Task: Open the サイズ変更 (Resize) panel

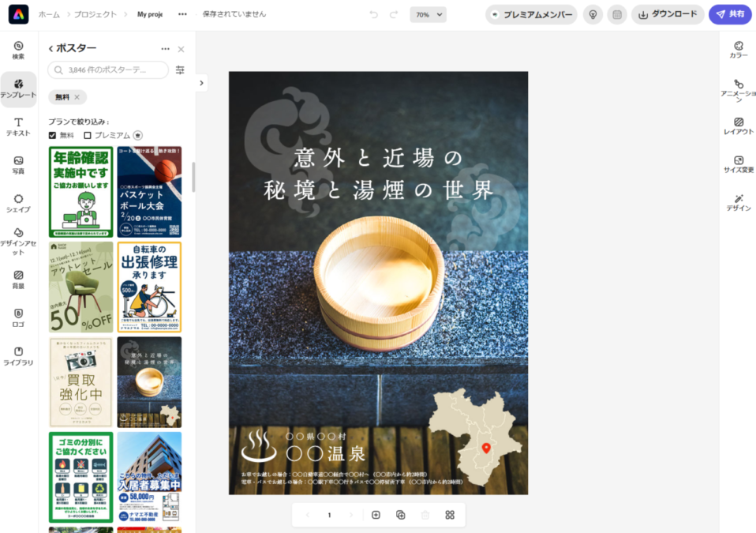Action: coord(739,164)
